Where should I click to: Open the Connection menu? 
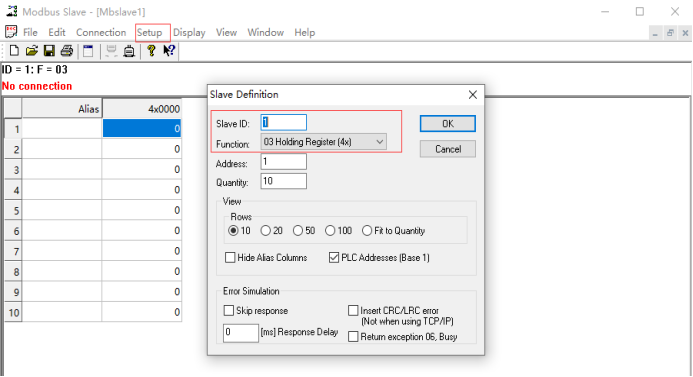[101, 32]
